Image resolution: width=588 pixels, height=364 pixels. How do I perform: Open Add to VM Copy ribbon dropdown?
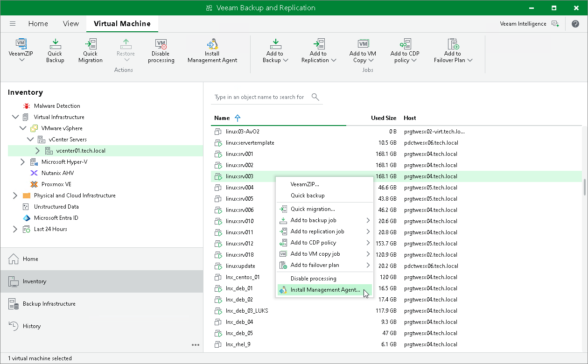point(363,50)
